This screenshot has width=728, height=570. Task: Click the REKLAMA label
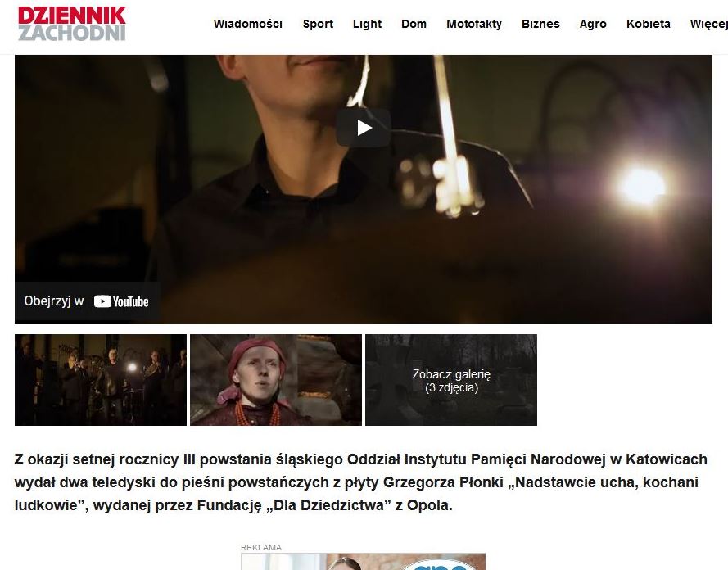261,547
